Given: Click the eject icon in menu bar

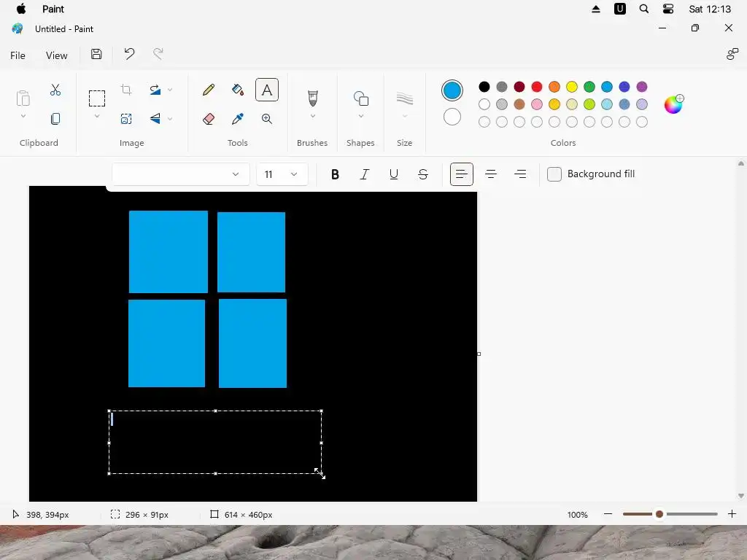Looking at the screenshot, I should pyautogui.click(x=595, y=9).
